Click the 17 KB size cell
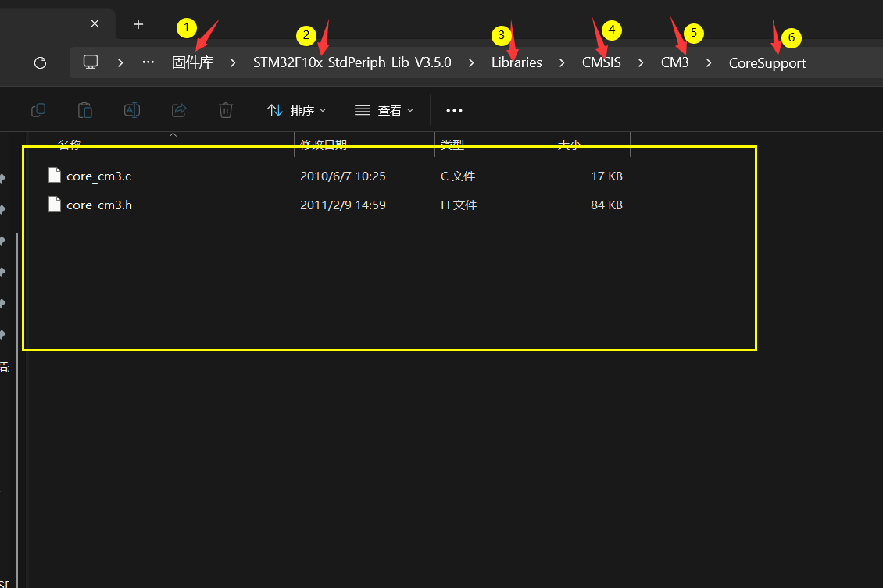 (606, 176)
